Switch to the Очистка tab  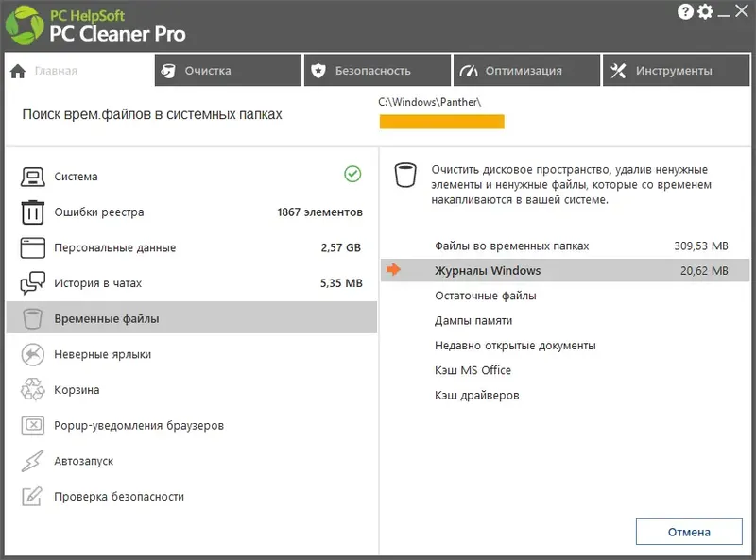click(227, 70)
